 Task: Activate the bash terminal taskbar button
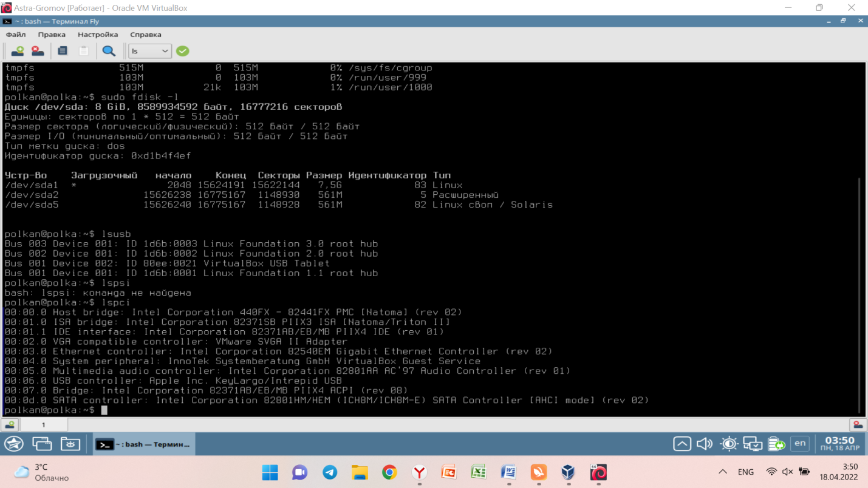144,444
